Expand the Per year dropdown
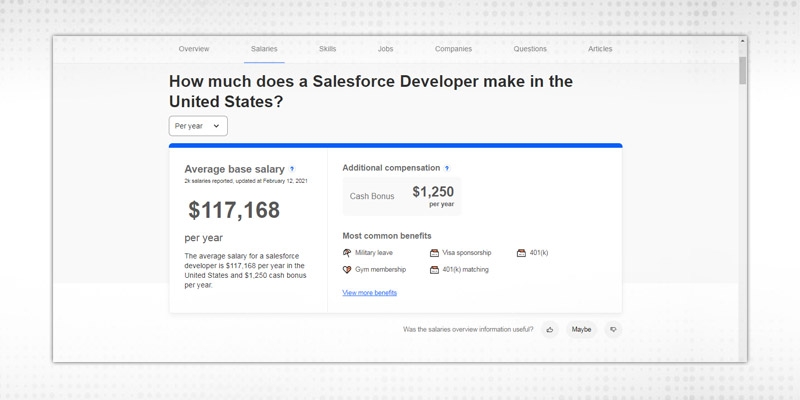Viewport: 800px width, 400px height. tap(198, 126)
